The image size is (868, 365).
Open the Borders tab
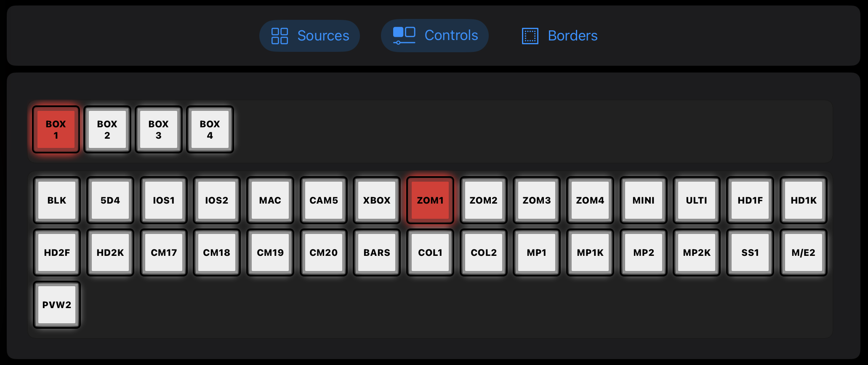pyautogui.click(x=559, y=36)
